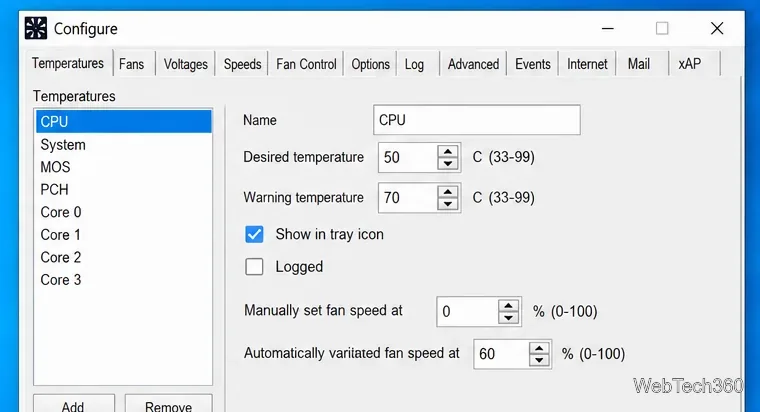Open the Internet tab
This screenshot has width=760, height=412.
point(587,64)
